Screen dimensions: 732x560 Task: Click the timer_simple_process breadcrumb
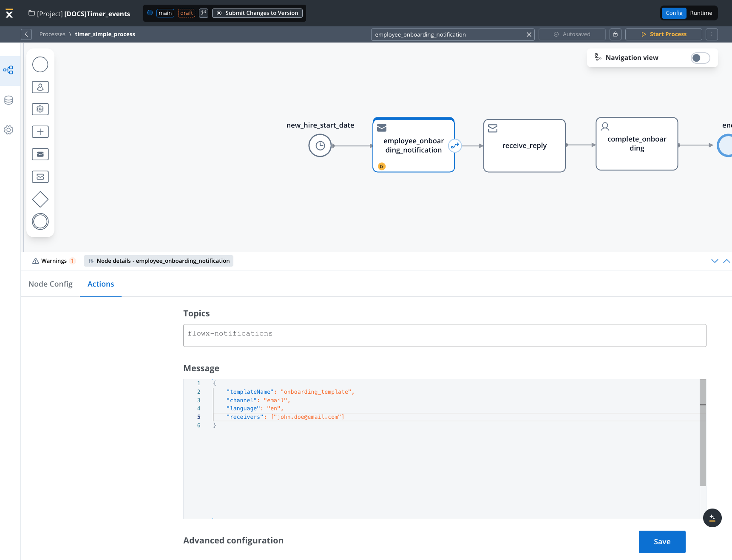click(x=105, y=34)
